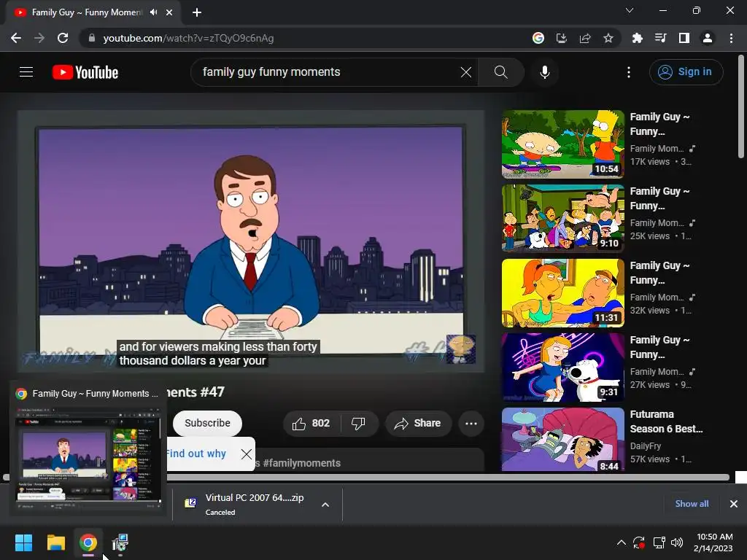Click the browser forward arrow
The image size is (747, 560).
pyautogui.click(x=39, y=38)
